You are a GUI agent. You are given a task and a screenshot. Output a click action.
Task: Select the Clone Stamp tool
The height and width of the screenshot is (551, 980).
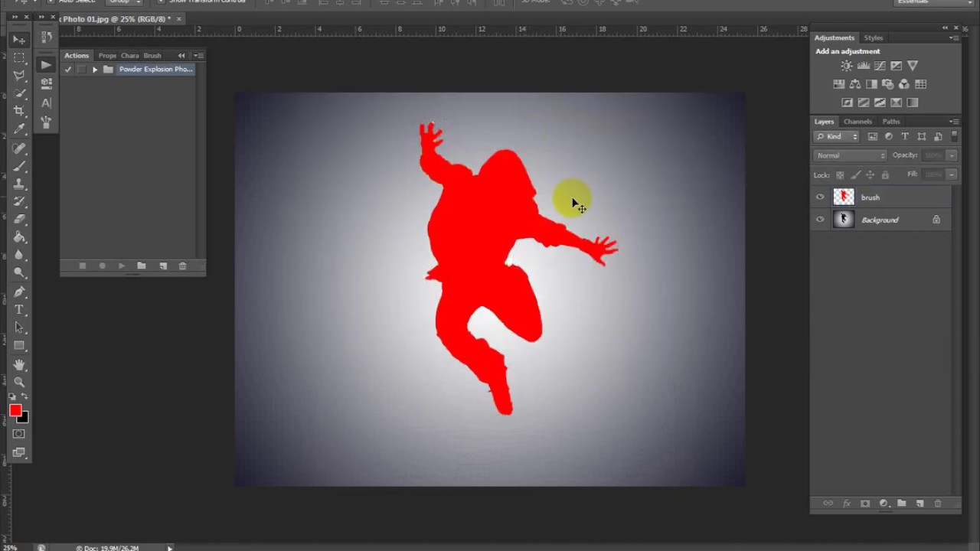point(19,184)
